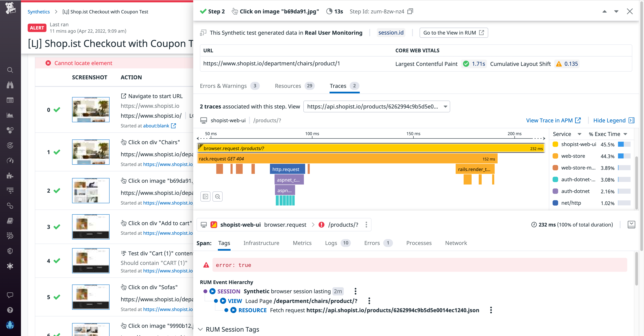Viewport: 644px width, 336px height.
Task: Open the search icon in the left sidebar
Action: coord(10,70)
